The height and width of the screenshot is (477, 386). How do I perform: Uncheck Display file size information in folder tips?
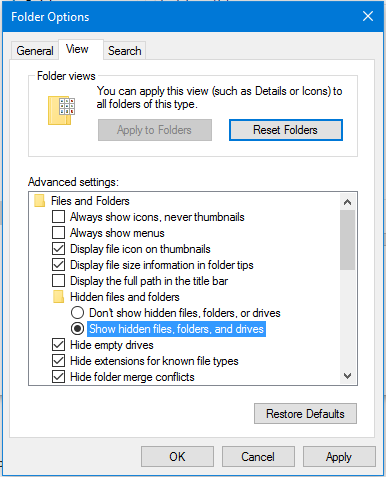coord(58,265)
